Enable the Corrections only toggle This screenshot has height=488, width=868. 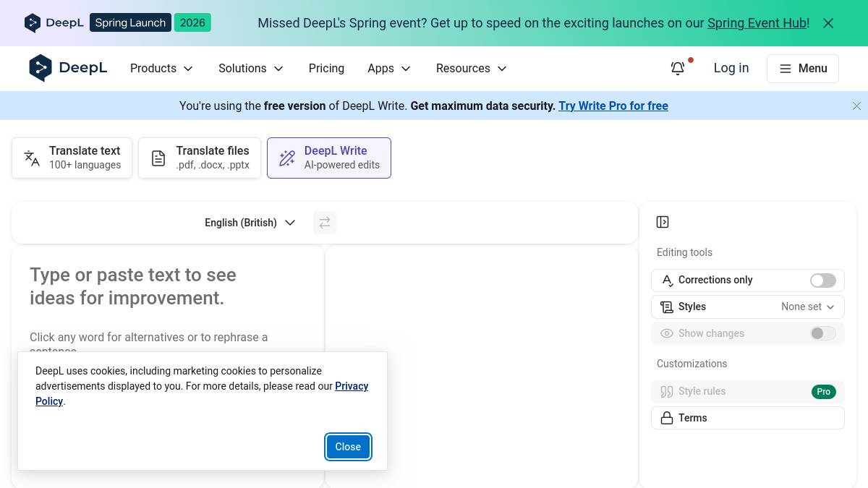point(822,281)
